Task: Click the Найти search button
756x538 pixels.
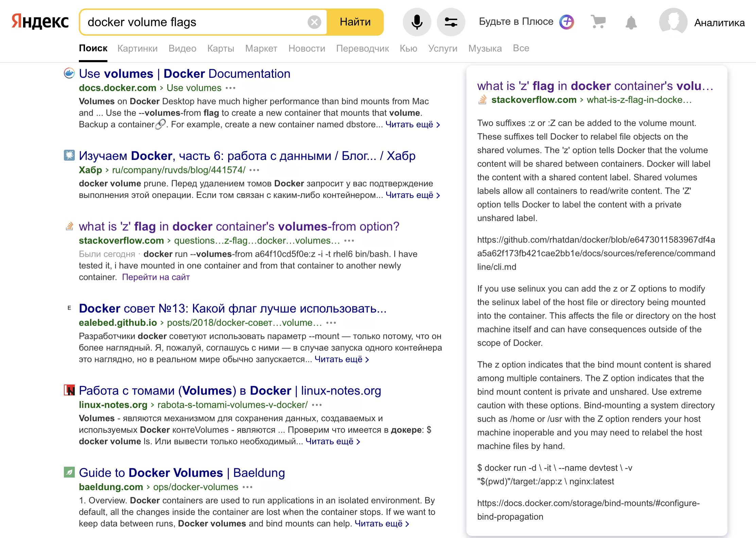Action: coord(355,22)
